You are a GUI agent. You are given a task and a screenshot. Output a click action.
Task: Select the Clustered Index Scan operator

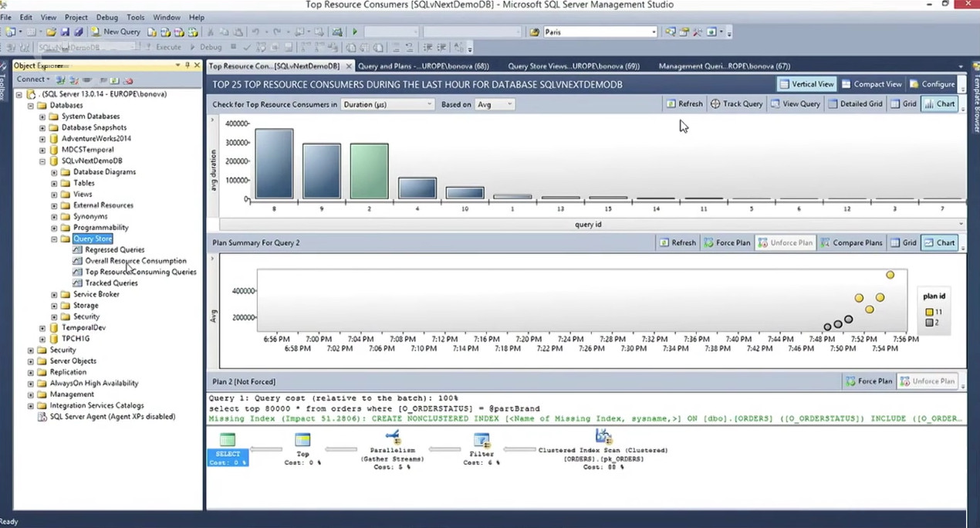coord(603,449)
